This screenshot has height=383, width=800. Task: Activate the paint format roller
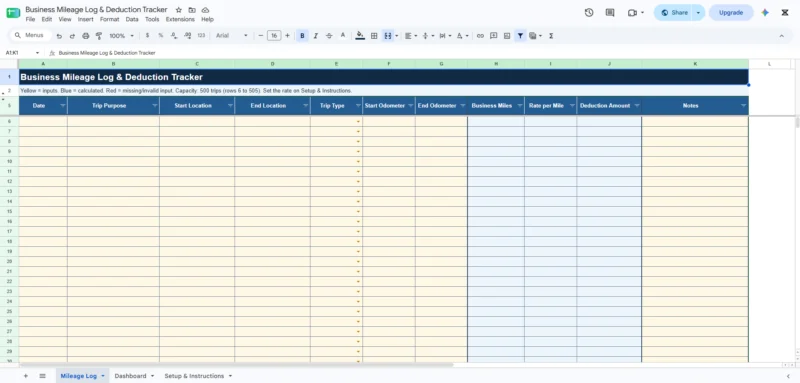coord(99,36)
